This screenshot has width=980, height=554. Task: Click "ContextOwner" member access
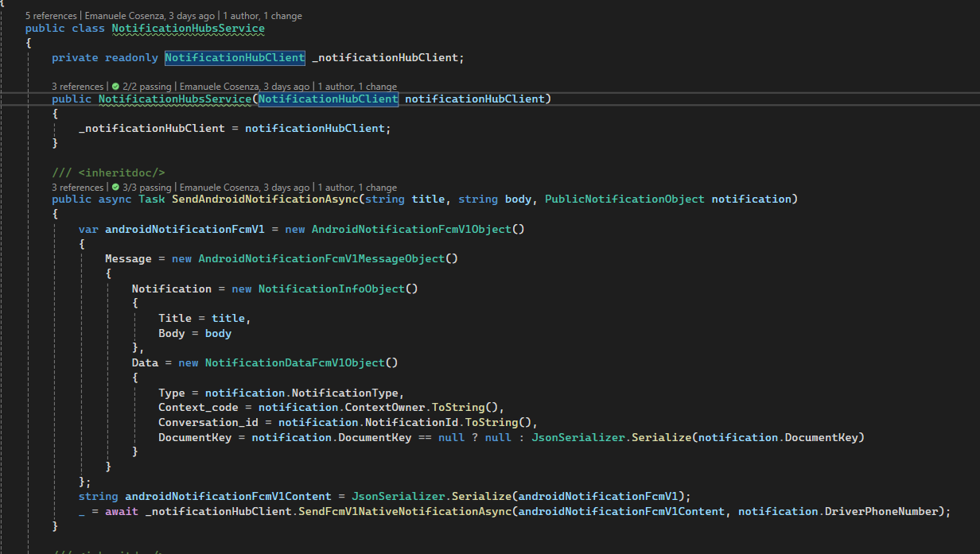385,407
